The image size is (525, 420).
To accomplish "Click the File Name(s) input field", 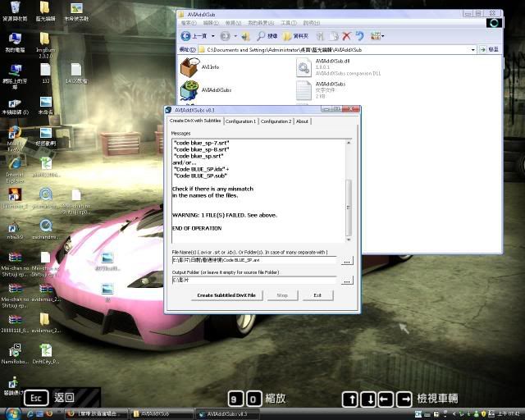I will [253, 260].
